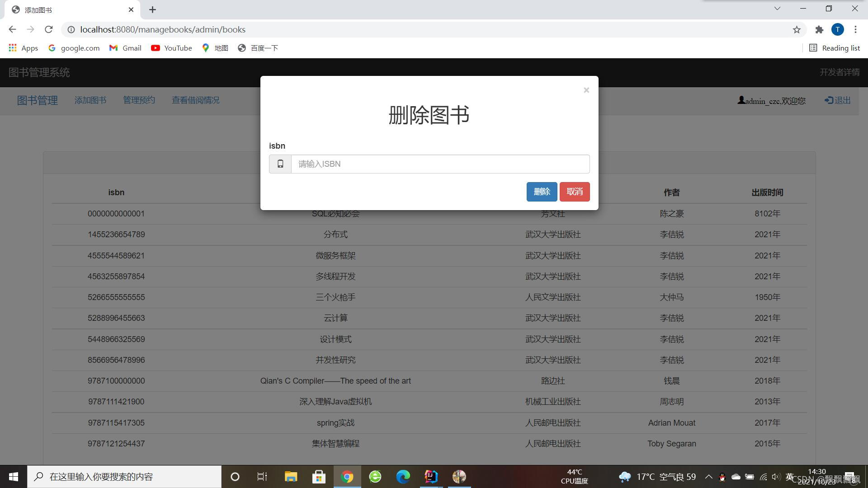The width and height of the screenshot is (868, 488).
Task: Click the phone icon beside ISBN field
Action: (280, 164)
